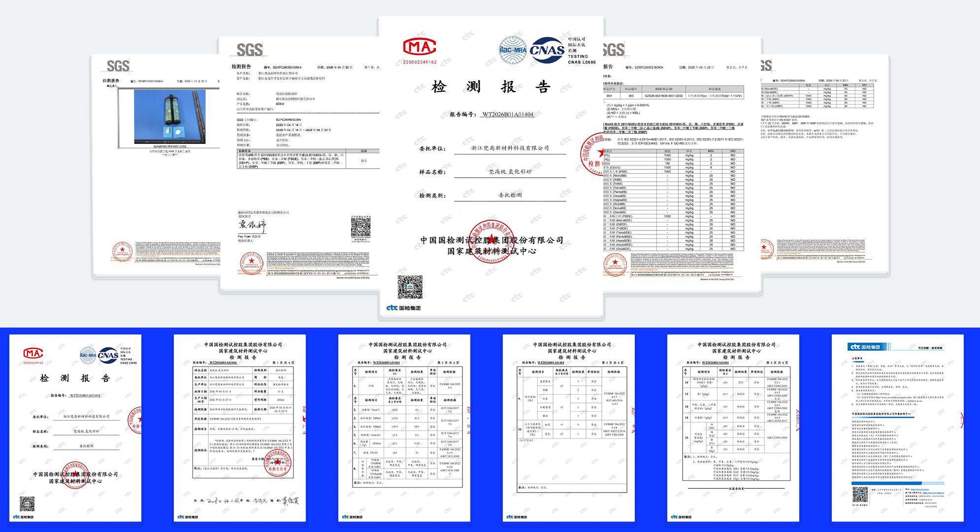
Task: Open the bottom report page marked 第1页共4页
Action: click(x=240, y=428)
